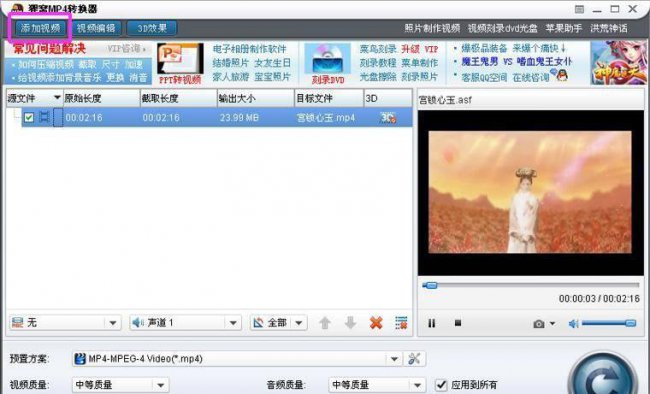Viewport: 650px width, 394px height.
Task: Click the red X delete icon
Action: point(376,323)
